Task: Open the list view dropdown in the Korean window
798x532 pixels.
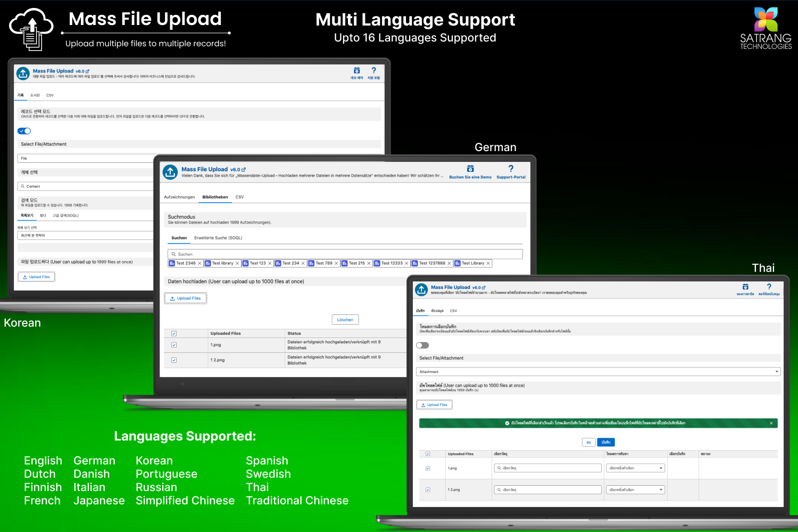Action: pyautogui.click(x=86, y=235)
